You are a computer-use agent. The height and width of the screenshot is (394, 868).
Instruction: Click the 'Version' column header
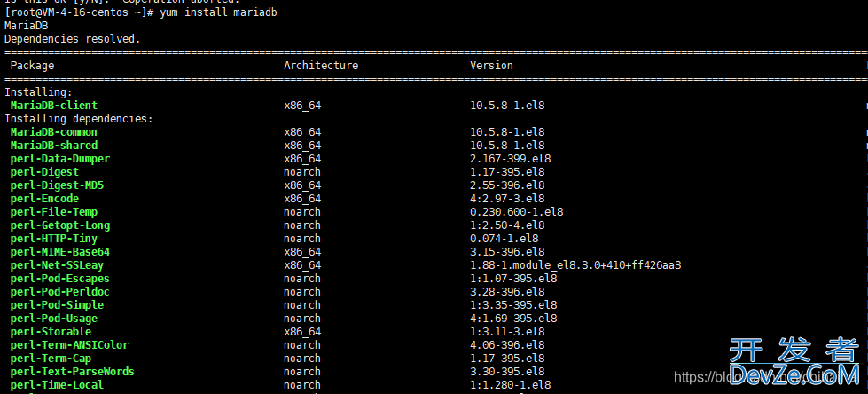pos(491,66)
